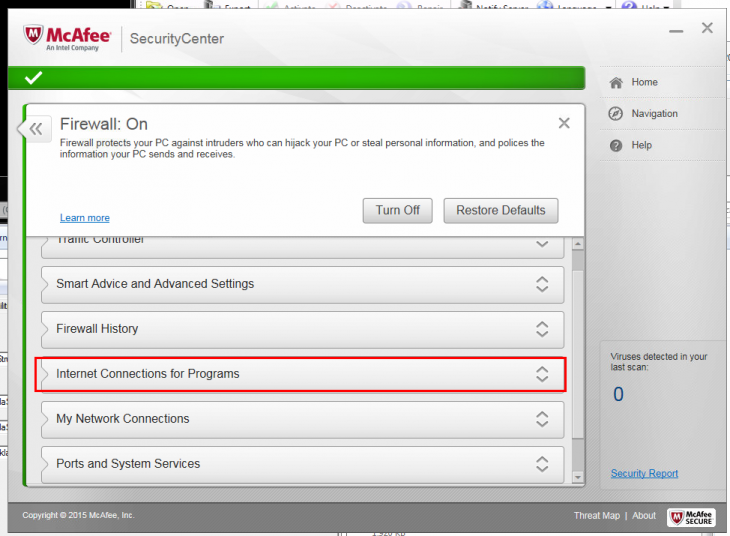Click scrollbar down arrow in settings list
730x536 pixels.
578,477
